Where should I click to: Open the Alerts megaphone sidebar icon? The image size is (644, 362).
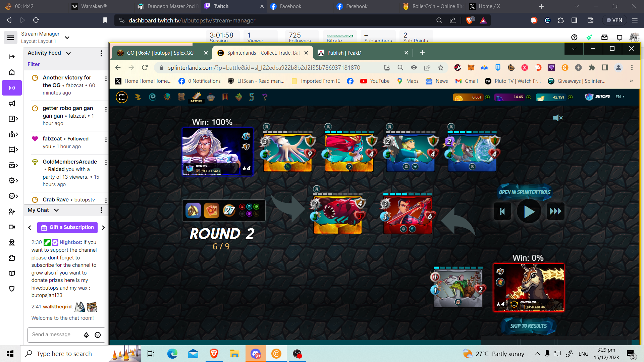[12, 103]
